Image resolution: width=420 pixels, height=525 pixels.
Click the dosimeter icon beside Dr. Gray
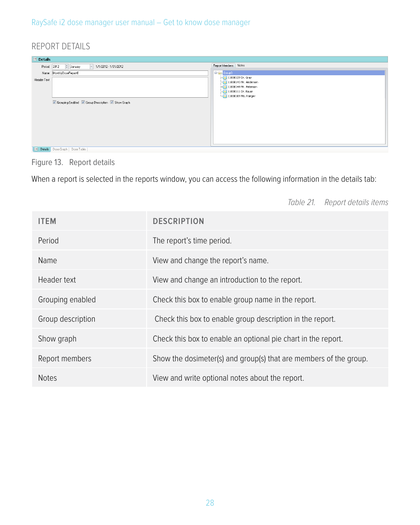(x=225, y=78)
